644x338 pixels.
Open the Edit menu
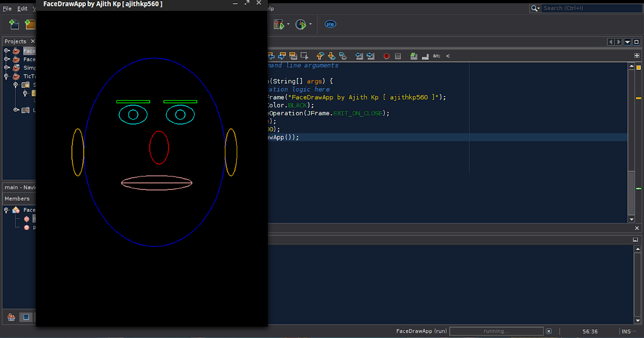point(22,8)
